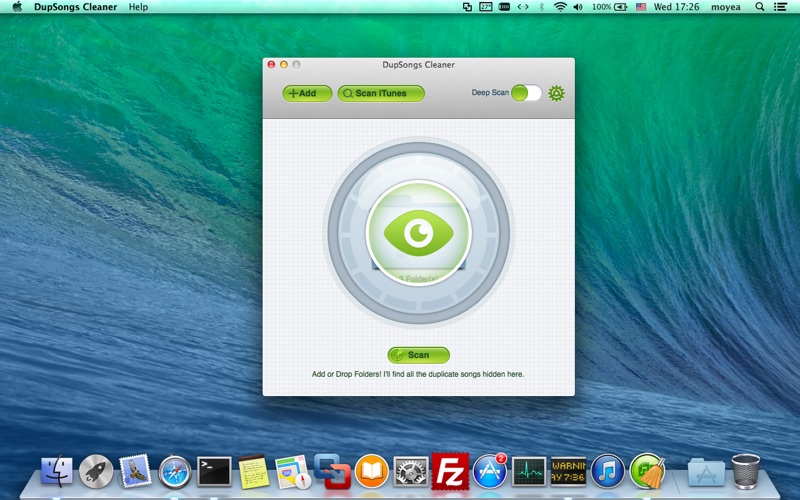Click the 27° temperature menu bar icon

coord(486,7)
